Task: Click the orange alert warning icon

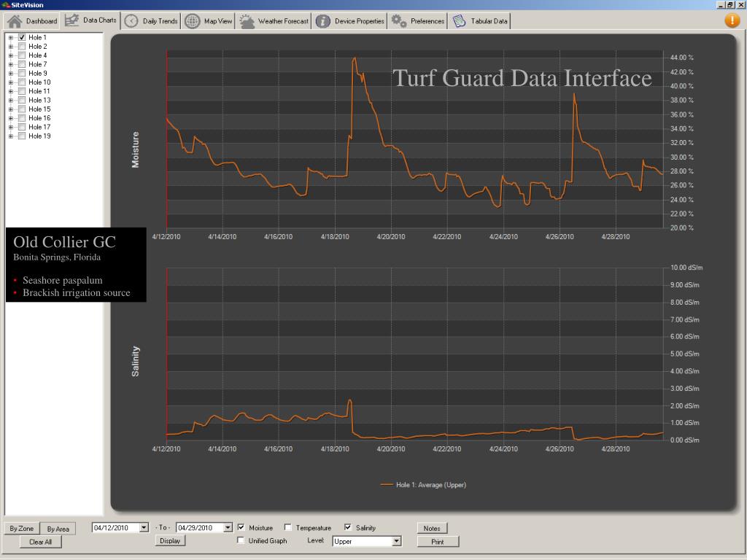Action: pos(732,20)
